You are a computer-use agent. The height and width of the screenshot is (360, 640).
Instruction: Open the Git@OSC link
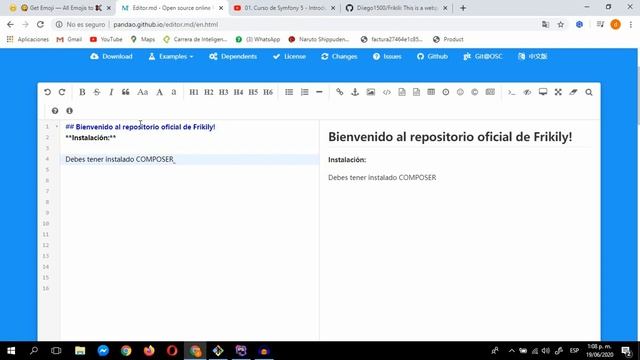483,56
